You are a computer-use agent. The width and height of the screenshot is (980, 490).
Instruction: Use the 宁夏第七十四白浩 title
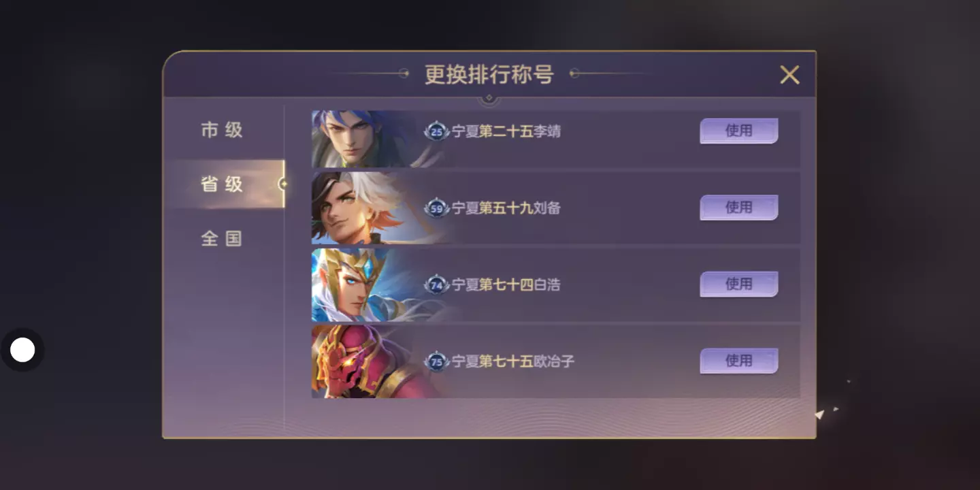point(739,284)
